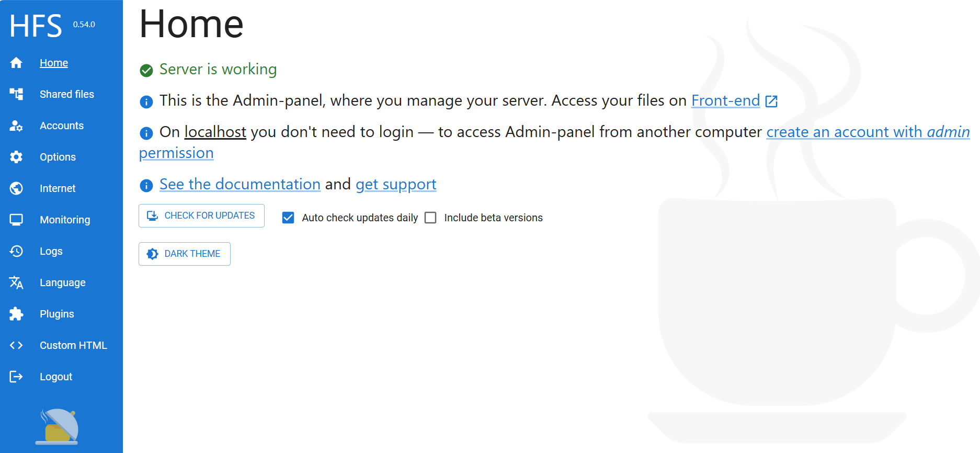Follow the See the documentation link

tap(240, 184)
